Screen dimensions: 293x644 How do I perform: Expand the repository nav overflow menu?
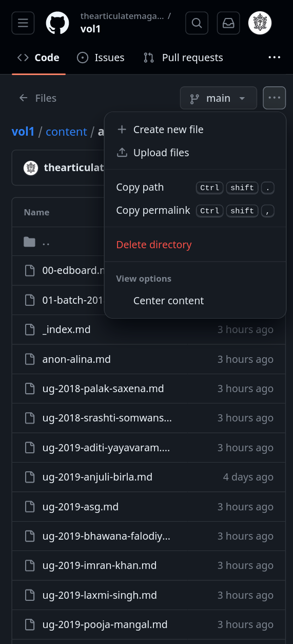click(275, 58)
